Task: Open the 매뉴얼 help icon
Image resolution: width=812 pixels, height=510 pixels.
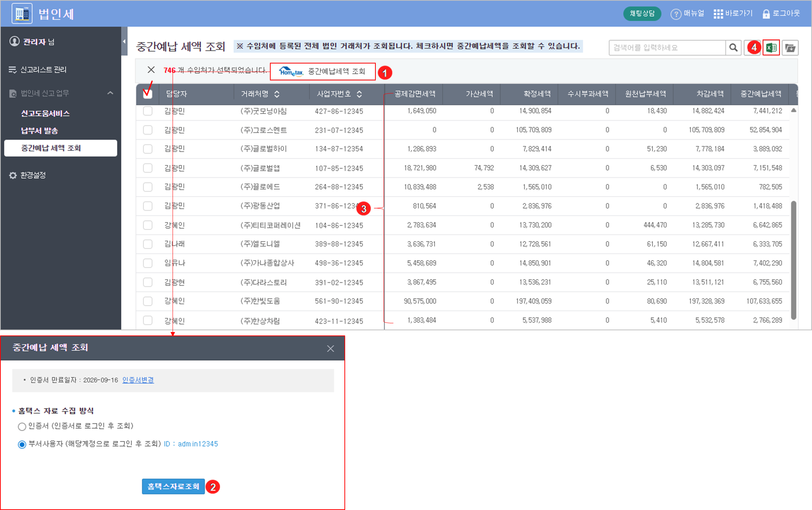Action: (x=676, y=14)
